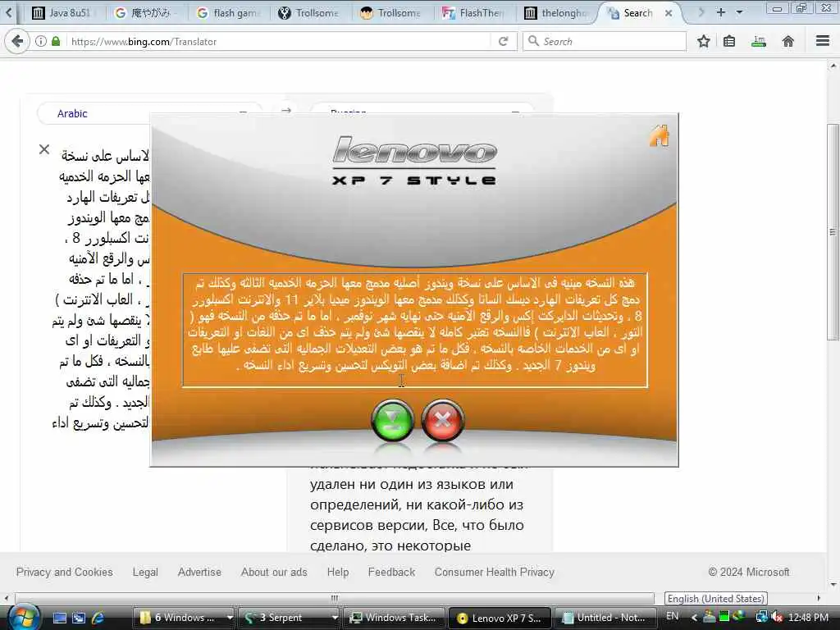
Task: Open the Feedback footer link
Action: pos(391,572)
